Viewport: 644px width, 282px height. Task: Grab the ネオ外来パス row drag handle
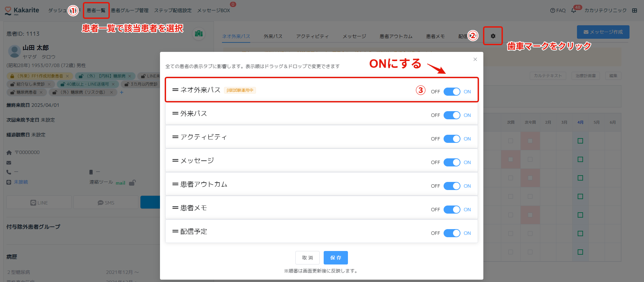[175, 90]
